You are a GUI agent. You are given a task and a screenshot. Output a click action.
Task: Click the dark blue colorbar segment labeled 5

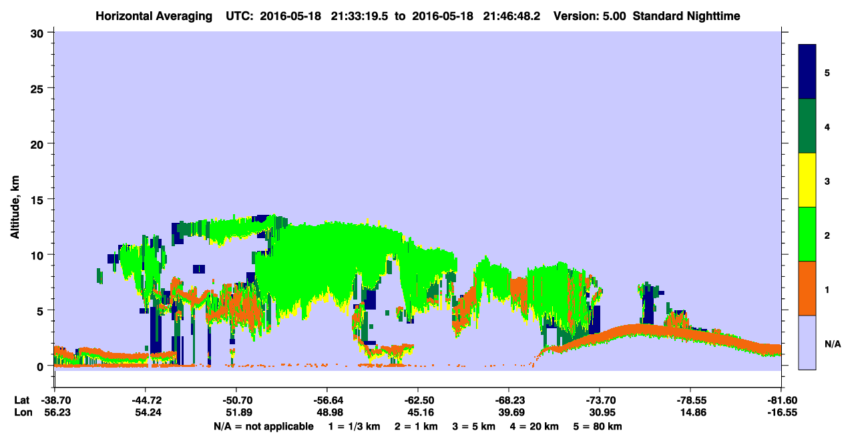807,72
